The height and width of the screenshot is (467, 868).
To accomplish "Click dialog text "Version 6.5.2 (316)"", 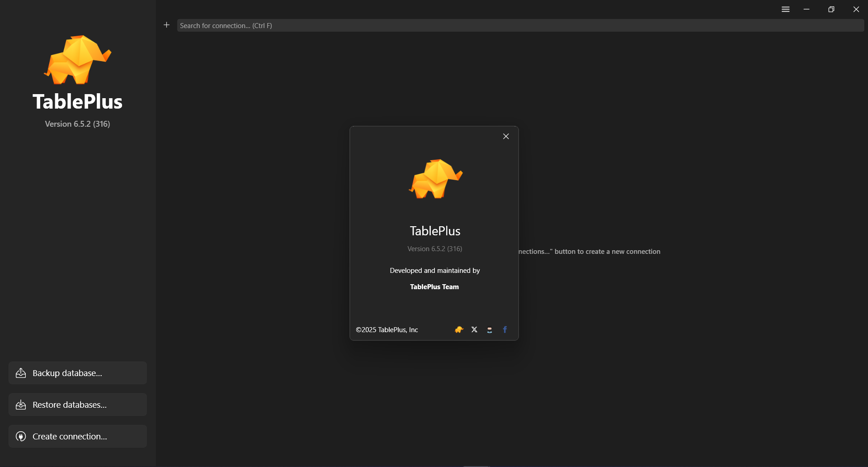I will pyautogui.click(x=434, y=249).
